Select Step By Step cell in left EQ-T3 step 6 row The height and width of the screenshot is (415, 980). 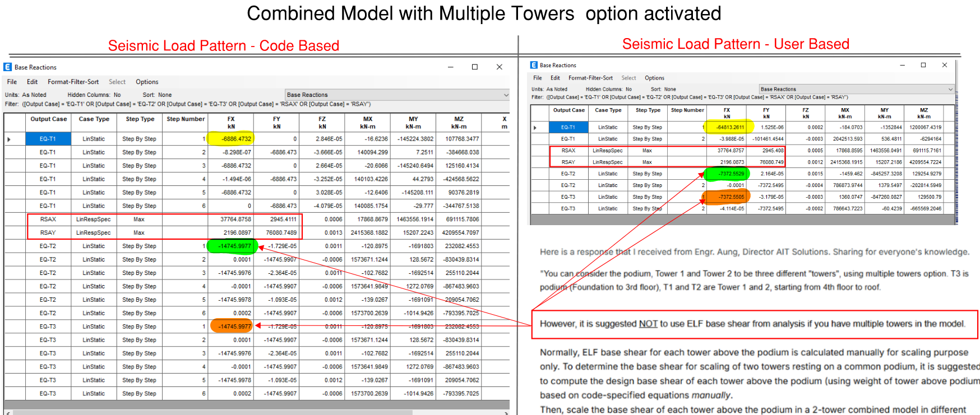pos(140,394)
